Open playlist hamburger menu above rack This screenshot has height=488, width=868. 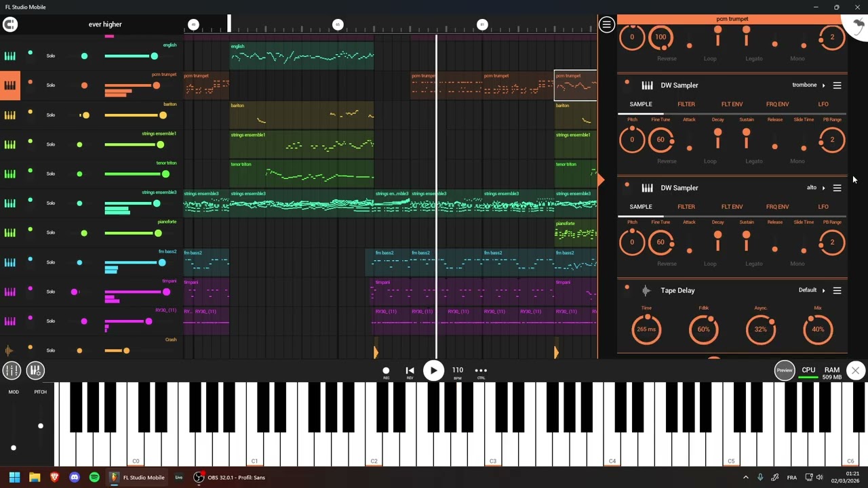[x=606, y=24]
